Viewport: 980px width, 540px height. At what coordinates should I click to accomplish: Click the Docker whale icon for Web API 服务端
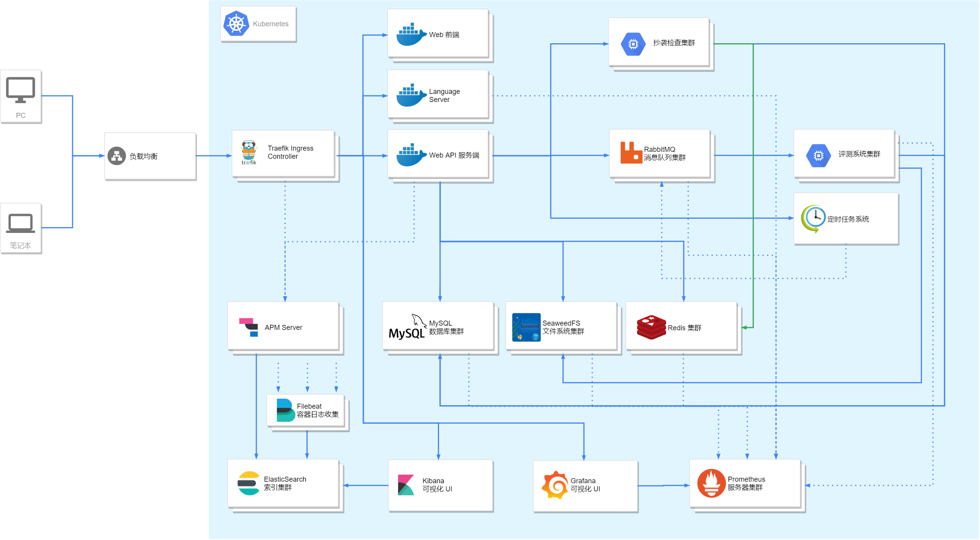coord(412,155)
